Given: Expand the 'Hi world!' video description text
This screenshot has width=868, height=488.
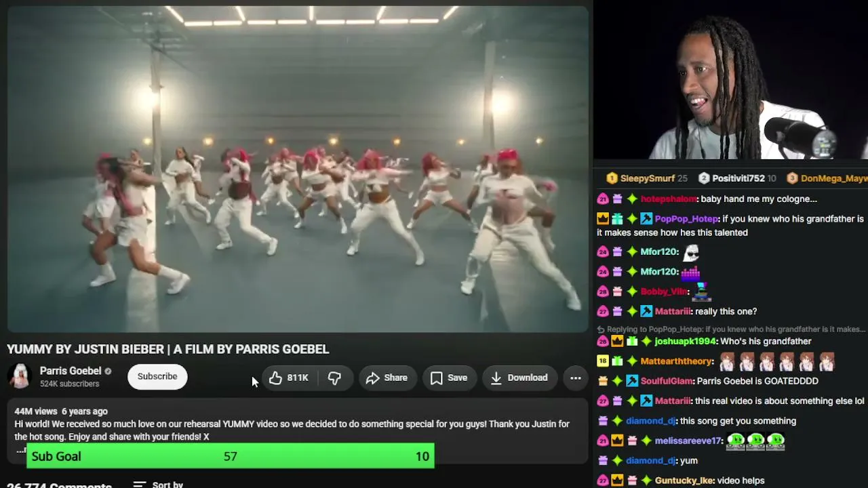Looking at the screenshot, I should (292, 430).
